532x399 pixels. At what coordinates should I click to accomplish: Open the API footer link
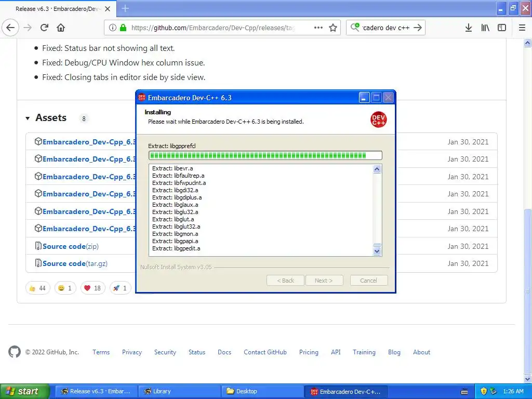click(x=336, y=352)
